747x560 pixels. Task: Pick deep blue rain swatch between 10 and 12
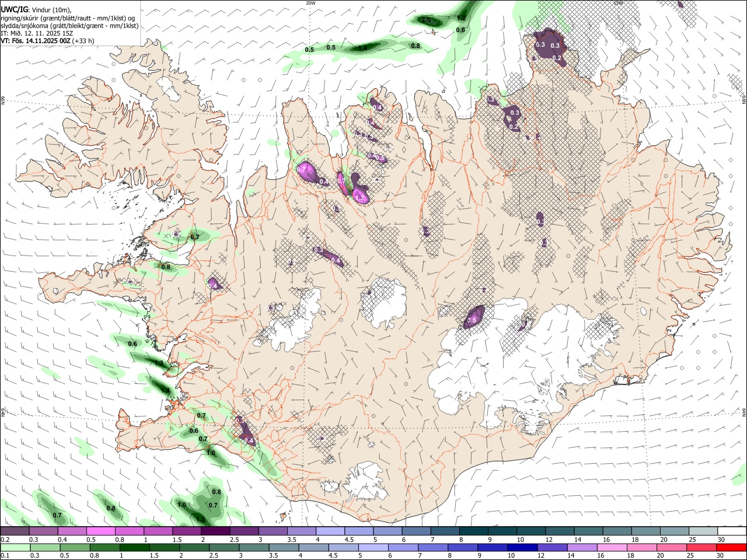coord(522,547)
